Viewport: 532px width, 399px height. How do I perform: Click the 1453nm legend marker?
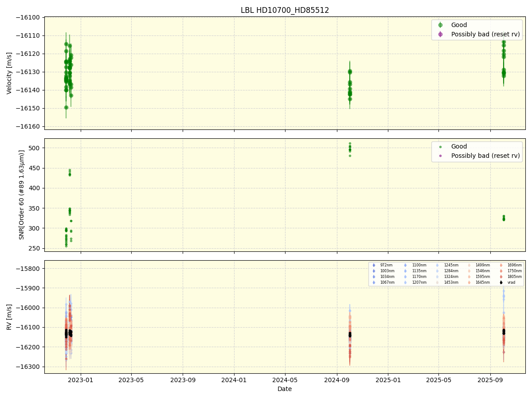pos(437,282)
